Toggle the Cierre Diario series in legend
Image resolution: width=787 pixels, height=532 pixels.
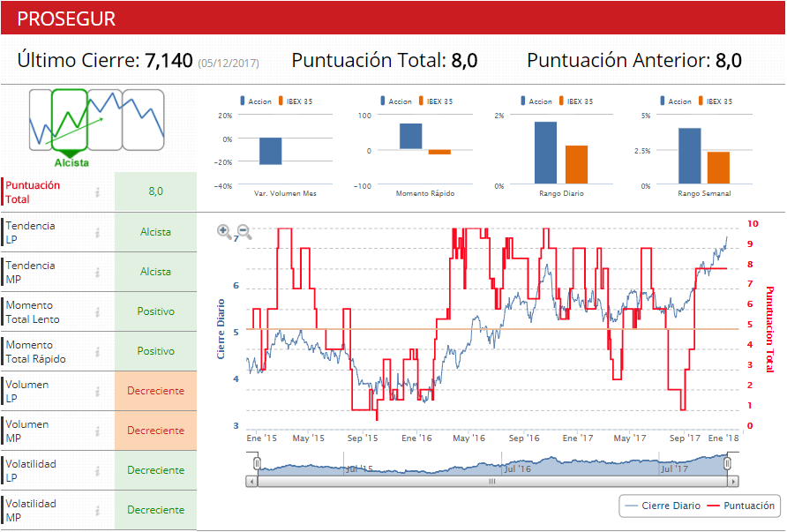(663, 506)
